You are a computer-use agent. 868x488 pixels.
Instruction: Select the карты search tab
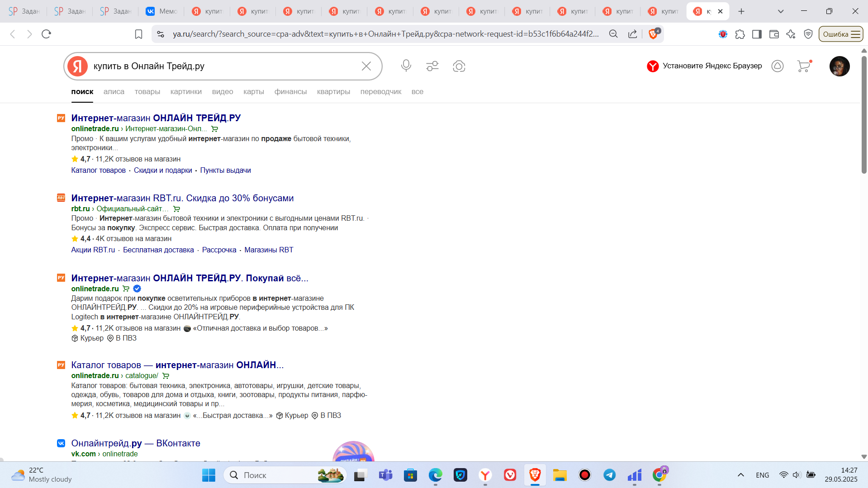click(x=254, y=92)
